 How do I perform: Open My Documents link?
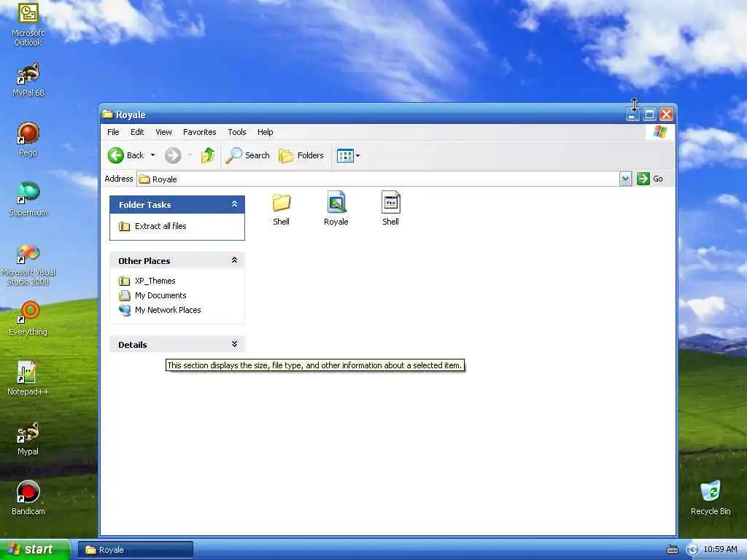tap(160, 295)
